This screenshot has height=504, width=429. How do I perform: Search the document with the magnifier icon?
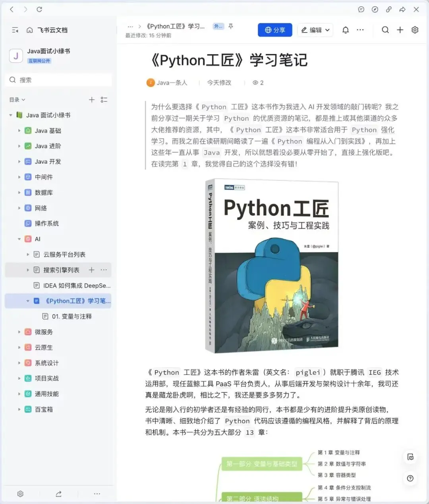385,30
